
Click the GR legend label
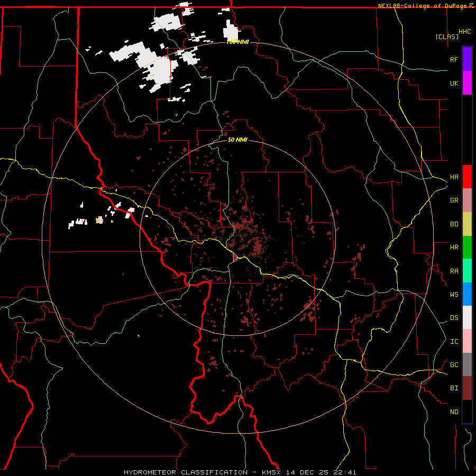[454, 200]
